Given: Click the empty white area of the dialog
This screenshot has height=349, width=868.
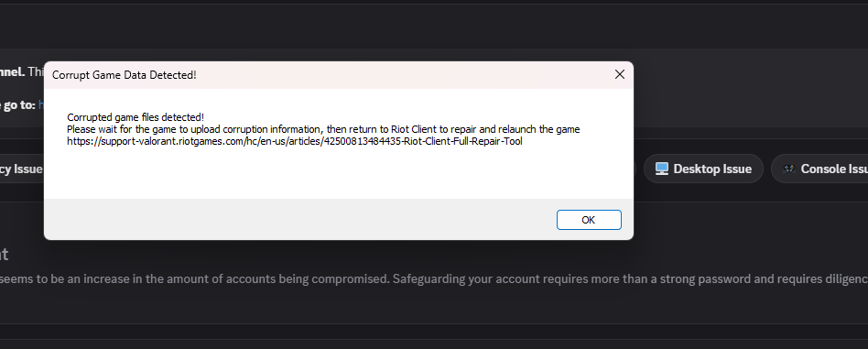Looking at the screenshot, I should click(338, 173).
